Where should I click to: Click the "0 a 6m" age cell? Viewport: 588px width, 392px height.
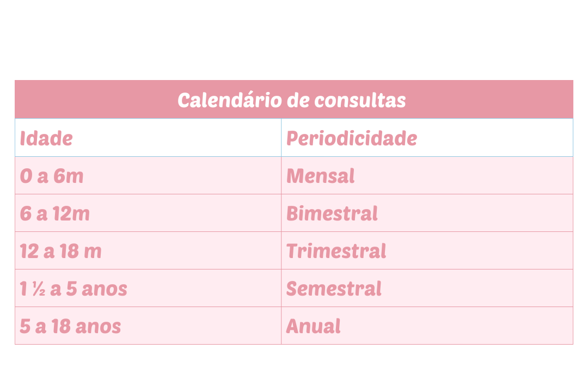52,176
